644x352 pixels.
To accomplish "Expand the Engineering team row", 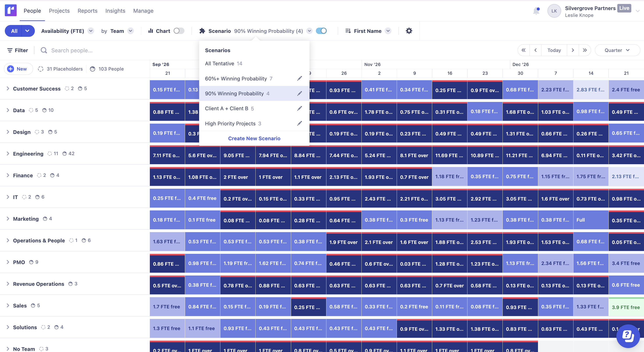I will point(8,154).
